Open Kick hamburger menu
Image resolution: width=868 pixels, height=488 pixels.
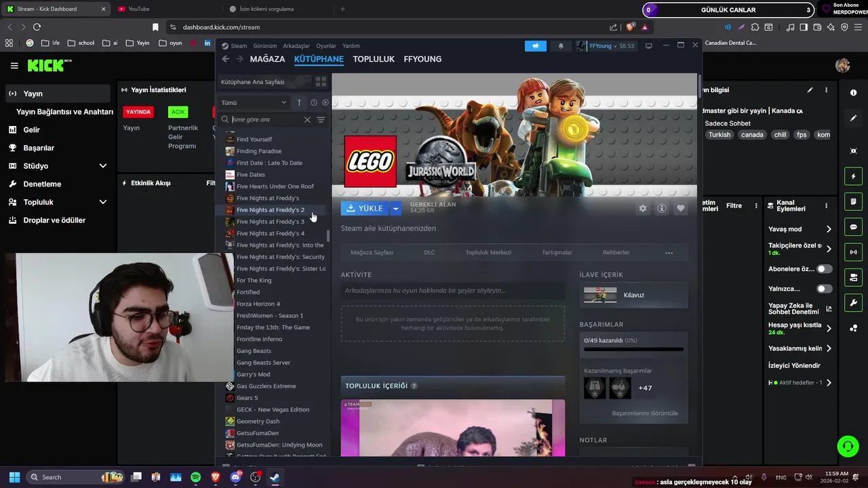pyautogui.click(x=14, y=66)
